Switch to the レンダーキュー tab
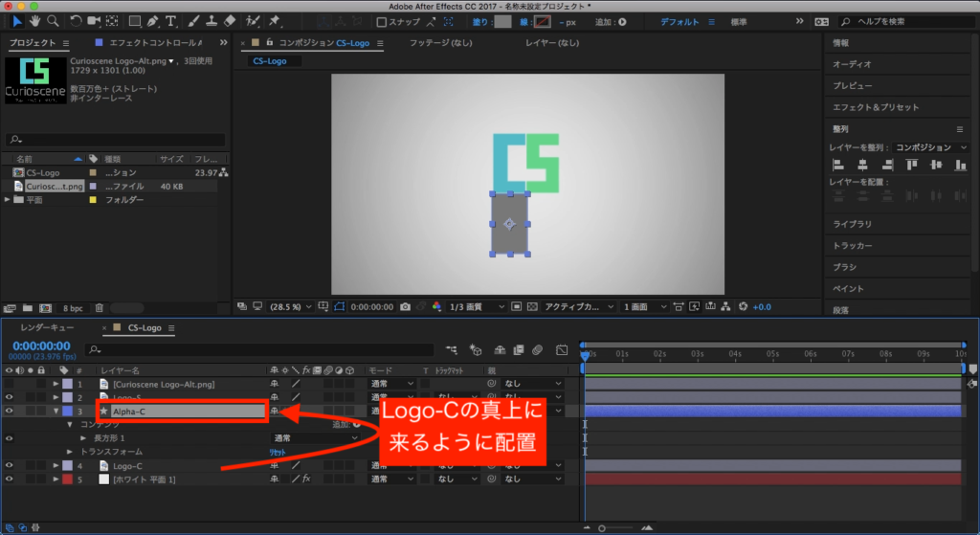Image resolution: width=980 pixels, height=535 pixels. [49, 328]
